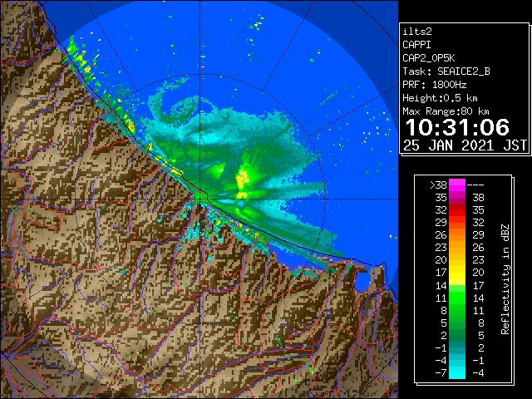Click the 'CAP2_0P5K' text
This screenshot has width=532, height=399.
tap(429, 58)
